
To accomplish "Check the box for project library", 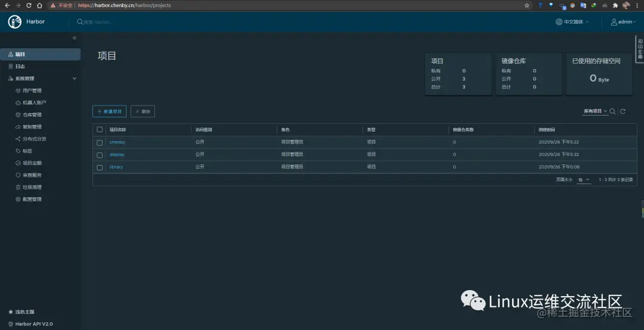I will tap(100, 167).
